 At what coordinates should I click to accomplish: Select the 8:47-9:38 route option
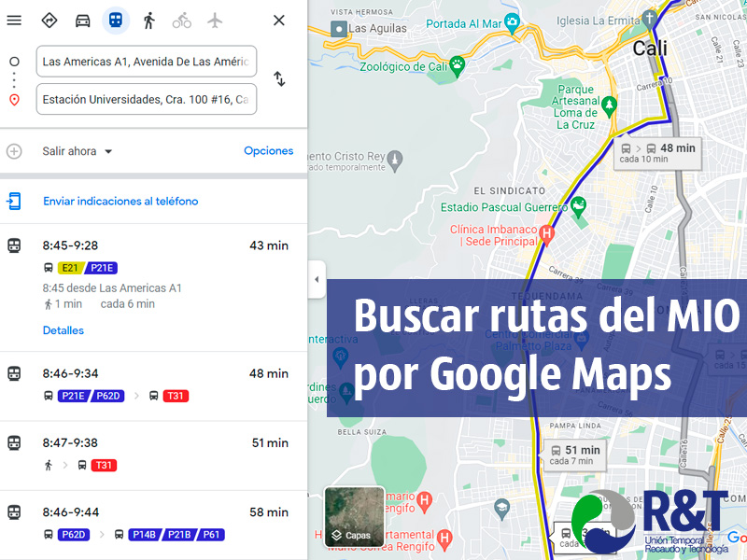pos(153,455)
